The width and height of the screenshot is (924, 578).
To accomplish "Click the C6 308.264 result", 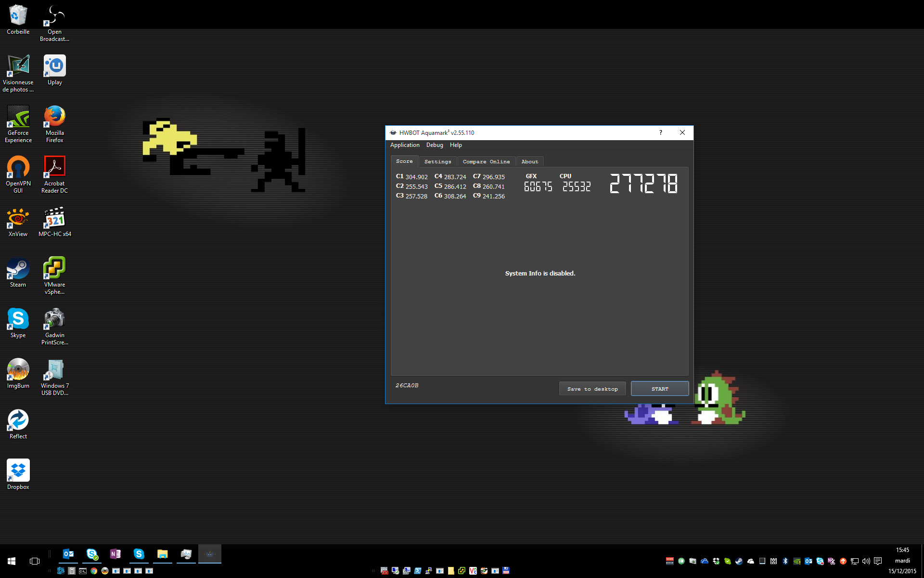I will tap(450, 196).
